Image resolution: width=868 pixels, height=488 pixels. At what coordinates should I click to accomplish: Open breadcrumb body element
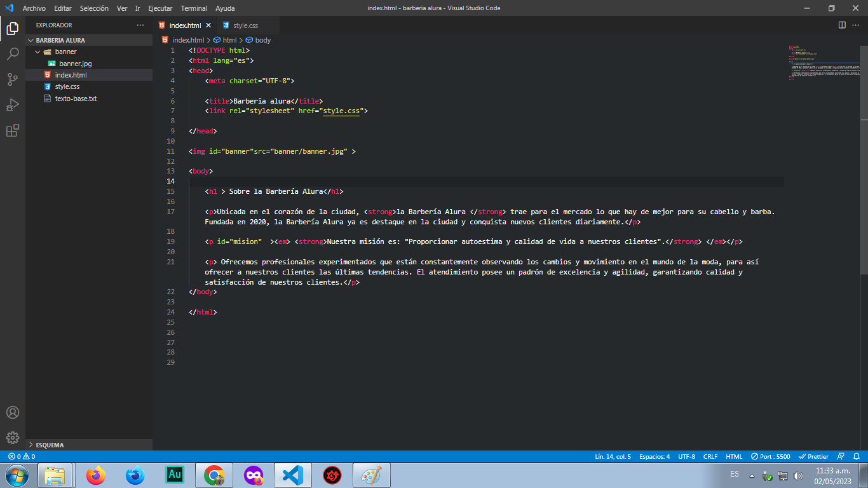click(x=258, y=40)
